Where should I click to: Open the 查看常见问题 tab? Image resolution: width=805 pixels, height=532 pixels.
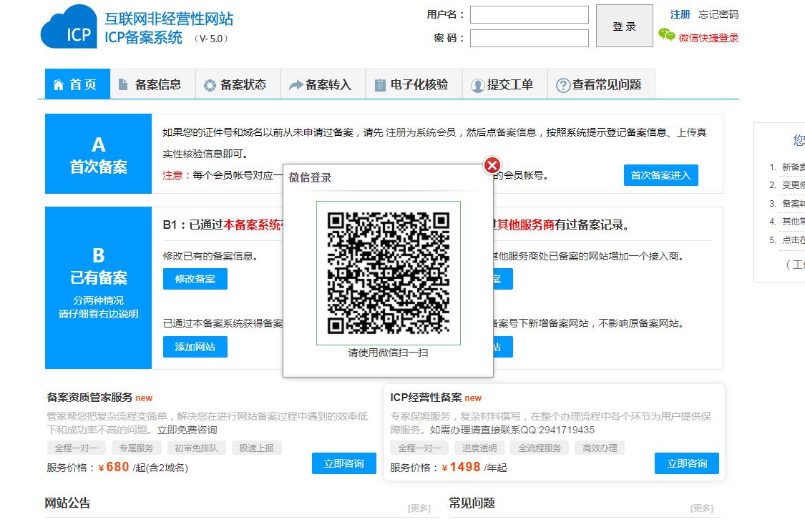[602, 84]
